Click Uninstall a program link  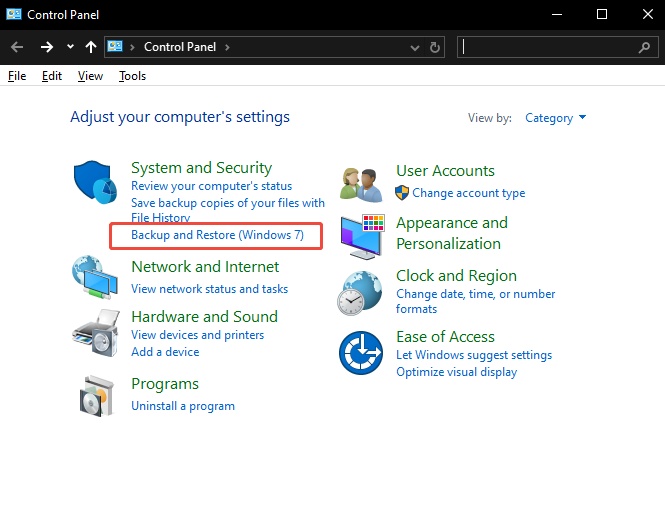tap(183, 406)
